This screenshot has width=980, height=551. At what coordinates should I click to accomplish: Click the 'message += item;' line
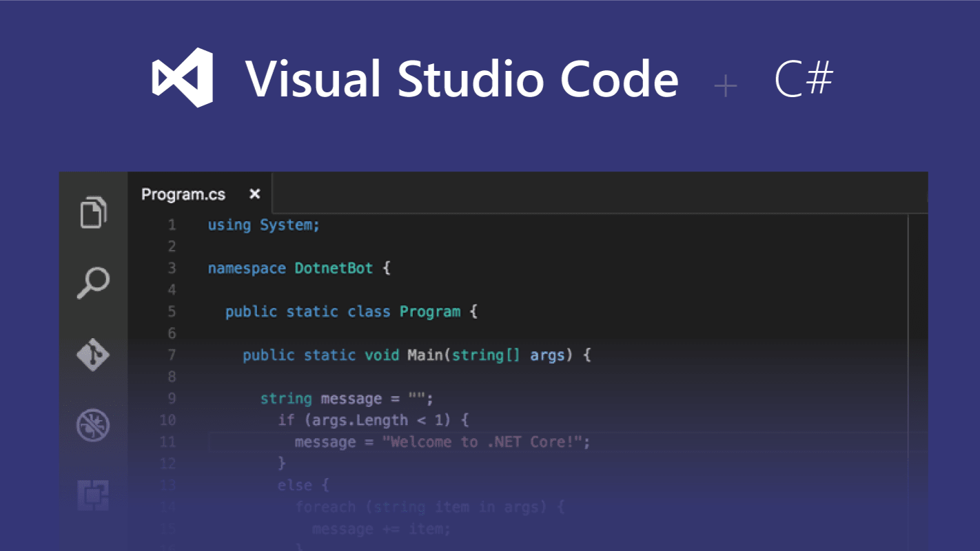click(x=382, y=529)
